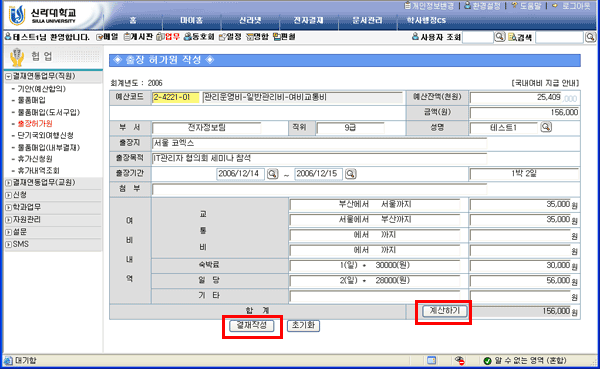600x369 pixels.
Task: Click the 예산코드 field 2-4221-01
Action: (176, 97)
